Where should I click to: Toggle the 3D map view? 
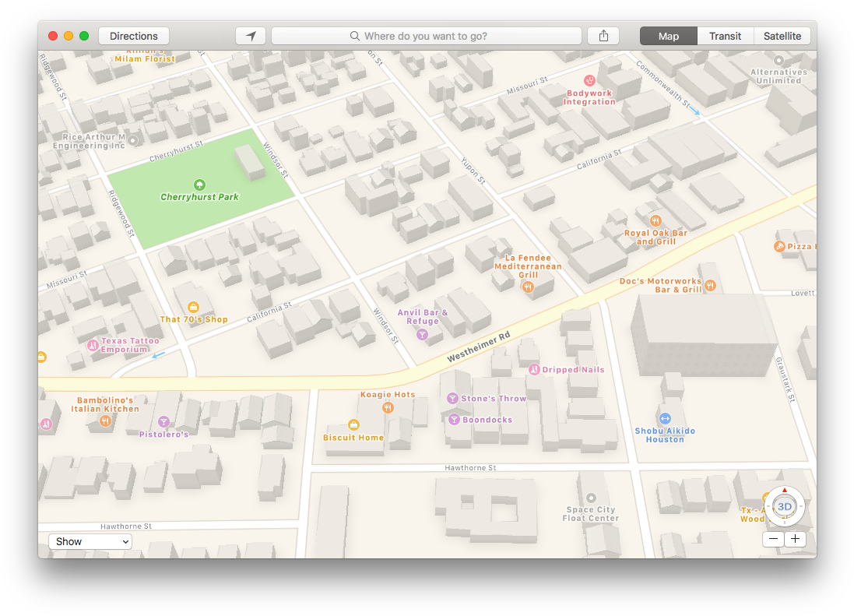coord(784,506)
